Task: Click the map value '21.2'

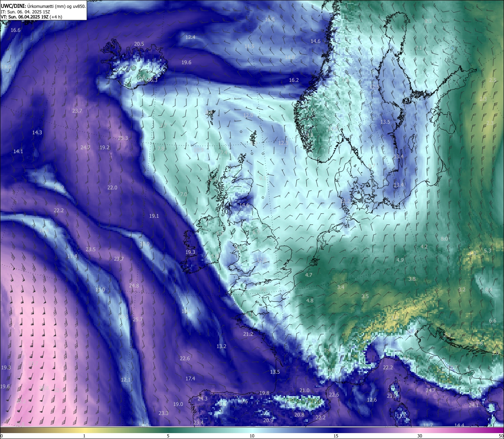Action: pyautogui.click(x=248, y=334)
